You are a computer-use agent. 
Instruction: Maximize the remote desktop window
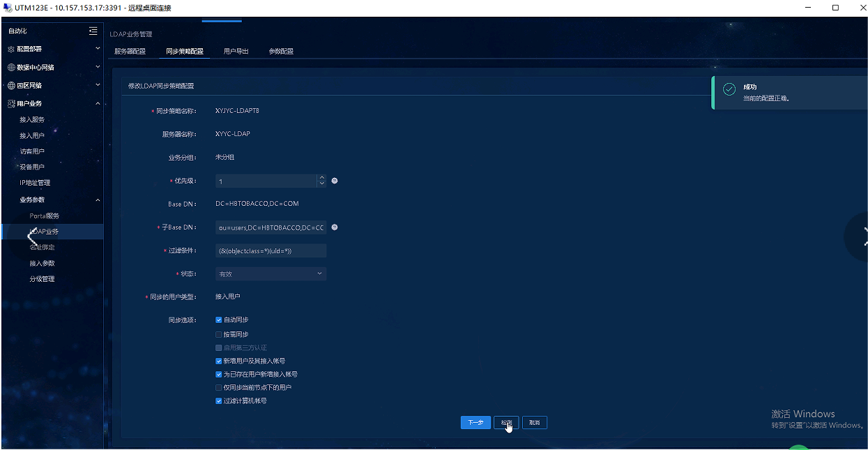pyautogui.click(x=835, y=8)
